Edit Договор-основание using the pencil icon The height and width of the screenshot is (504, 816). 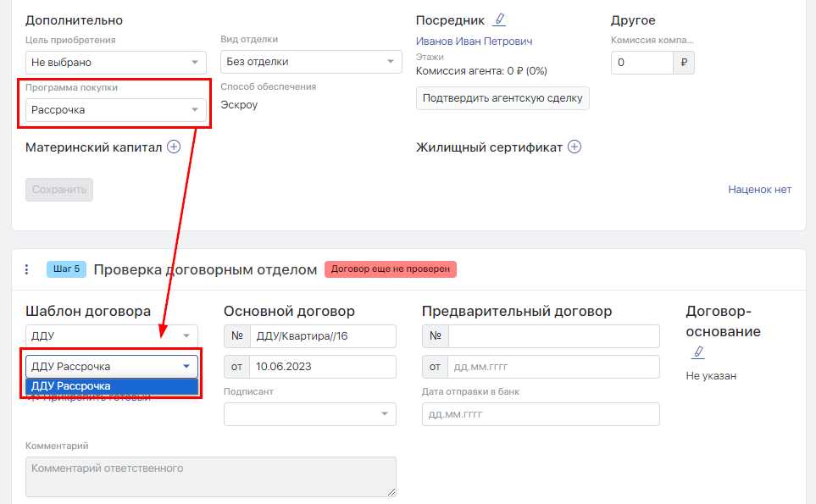[x=698, y=352]
